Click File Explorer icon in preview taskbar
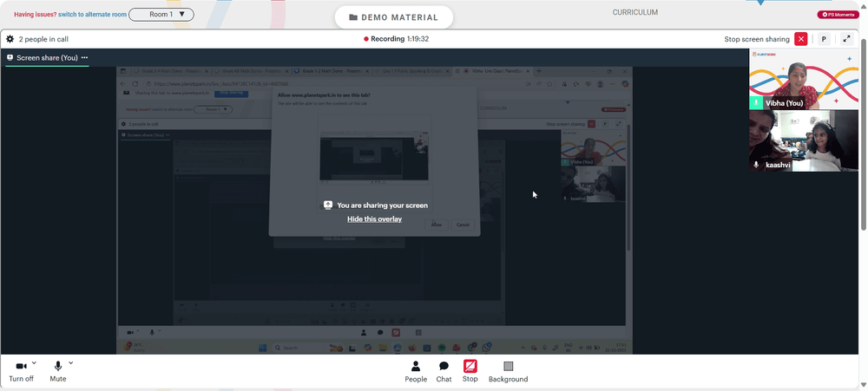 point(383,348)
